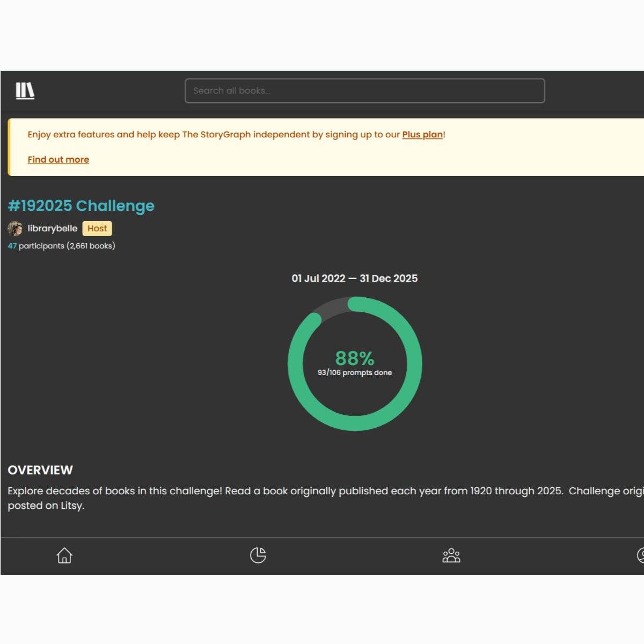The height and width of the screenshot is (644, 644).
Task: Click librarybelle's profile avatar
Action: pos(15,229)
